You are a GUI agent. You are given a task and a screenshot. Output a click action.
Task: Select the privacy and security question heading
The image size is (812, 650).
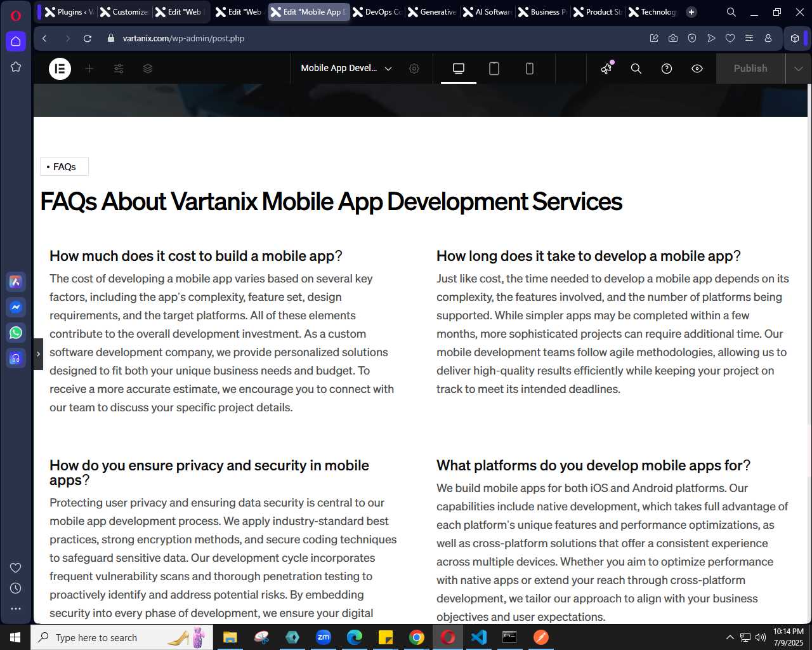[209, 473]
